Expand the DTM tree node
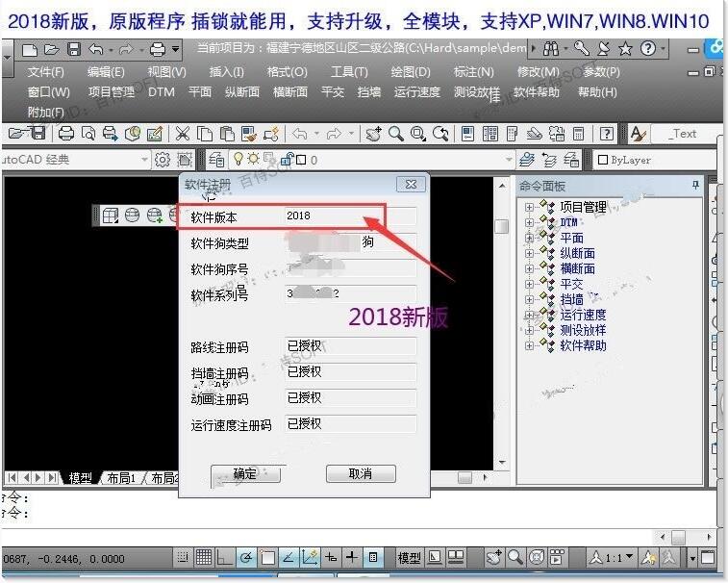This screenshot has height=583, width=728. [529, 222]
